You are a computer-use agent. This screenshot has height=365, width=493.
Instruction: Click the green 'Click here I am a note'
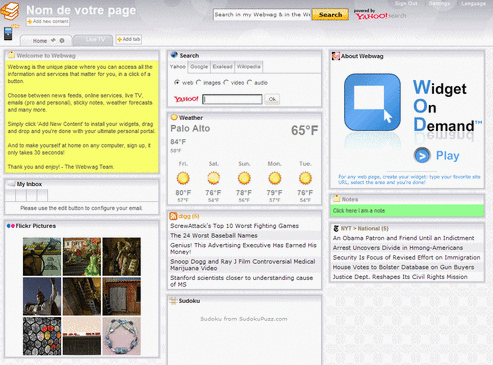407,211
